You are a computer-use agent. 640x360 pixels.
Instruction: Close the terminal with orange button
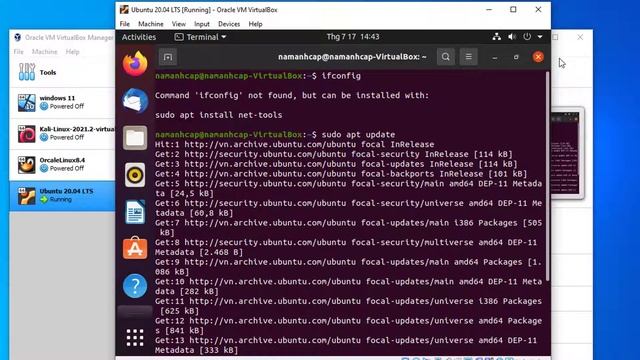538,57
